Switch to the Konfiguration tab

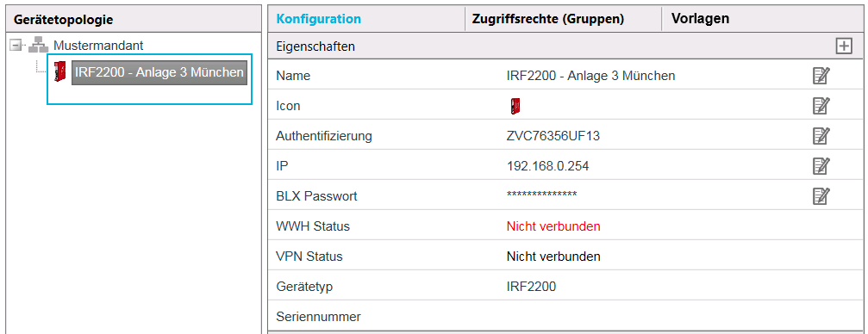319,19
